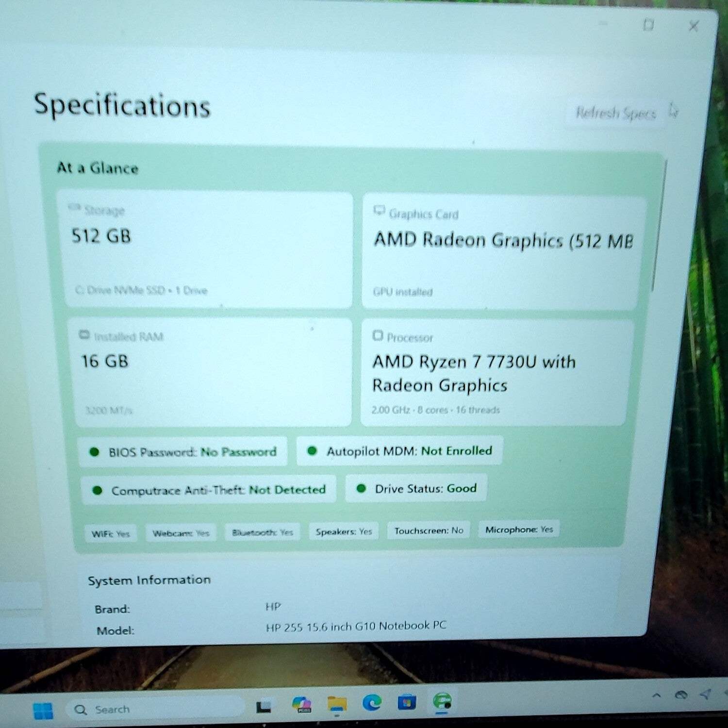
Task: Open Task View from taskbar
Action: pos(264,707)
